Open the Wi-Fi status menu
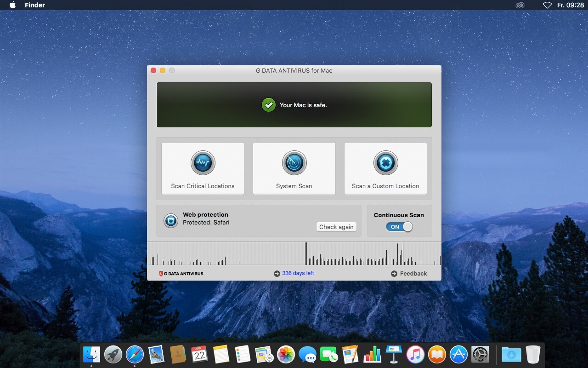This screenshot has width=588, height=368. pyautogui.click(x=547, y=5)
